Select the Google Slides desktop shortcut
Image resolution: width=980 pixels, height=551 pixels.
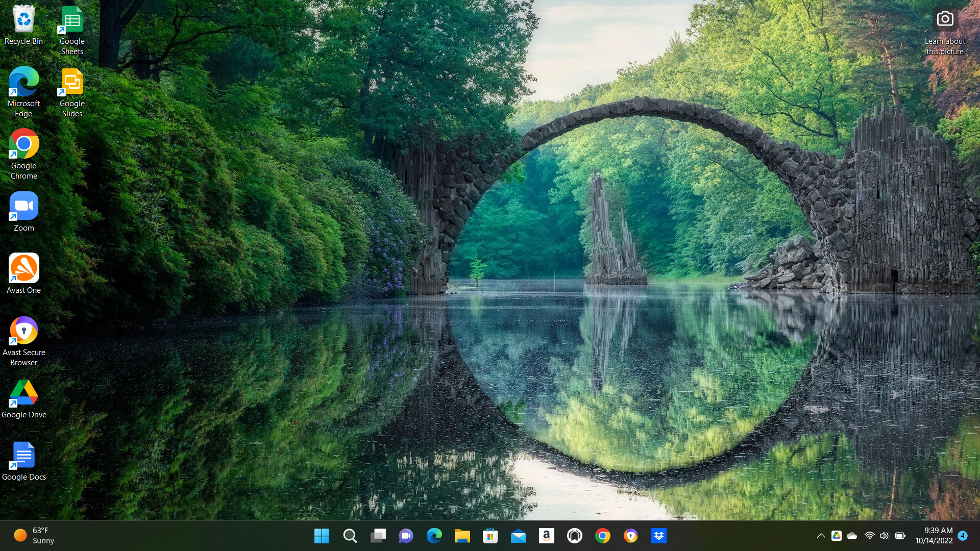click(x=72, y=92)
